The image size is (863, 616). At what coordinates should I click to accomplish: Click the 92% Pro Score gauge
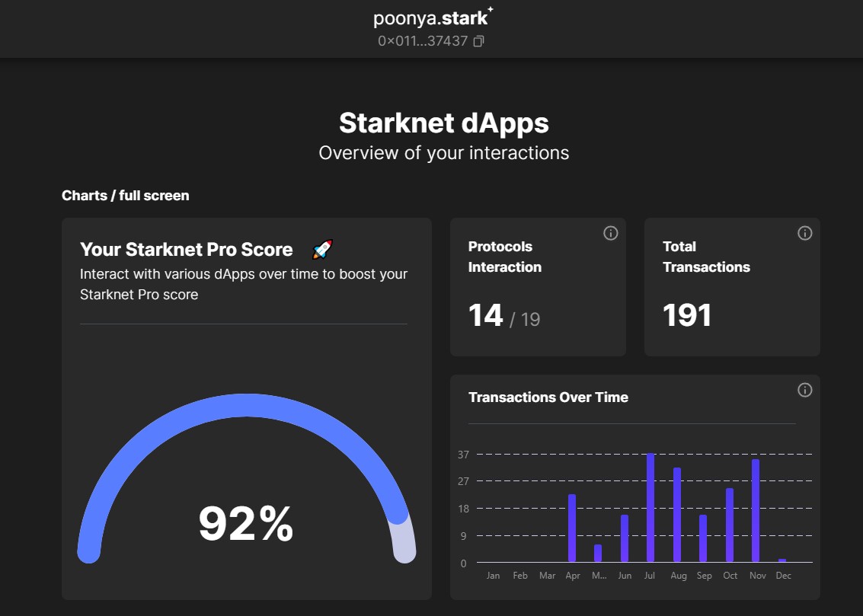[x=245, y=524]
